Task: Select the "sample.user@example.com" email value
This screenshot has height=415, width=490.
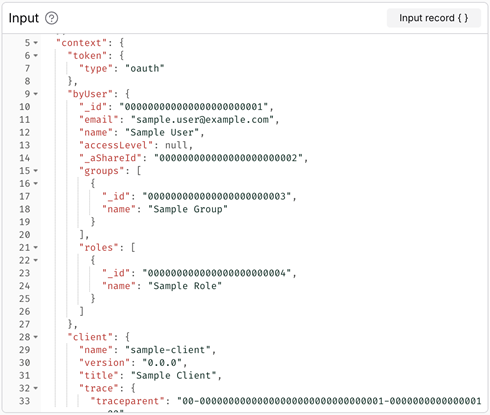Action: click(x=203, y=120)
